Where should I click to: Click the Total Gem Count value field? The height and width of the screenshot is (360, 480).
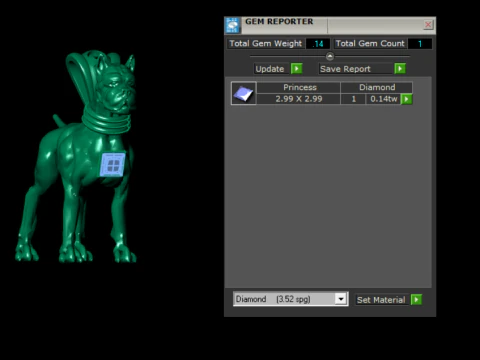(x=420, y=44)
